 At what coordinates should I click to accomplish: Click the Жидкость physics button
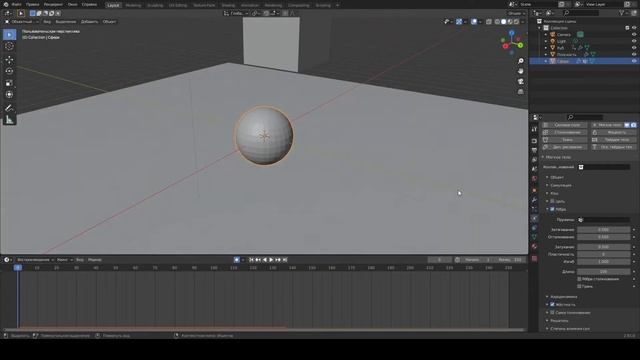[x=614, y=132]
